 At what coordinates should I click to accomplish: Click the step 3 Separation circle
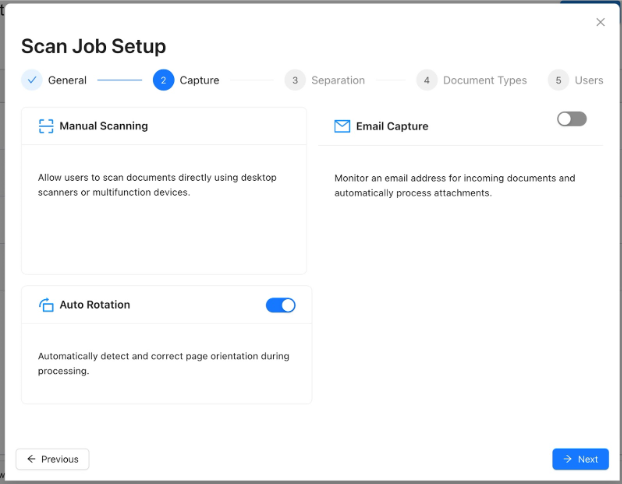tap(294, 80)
